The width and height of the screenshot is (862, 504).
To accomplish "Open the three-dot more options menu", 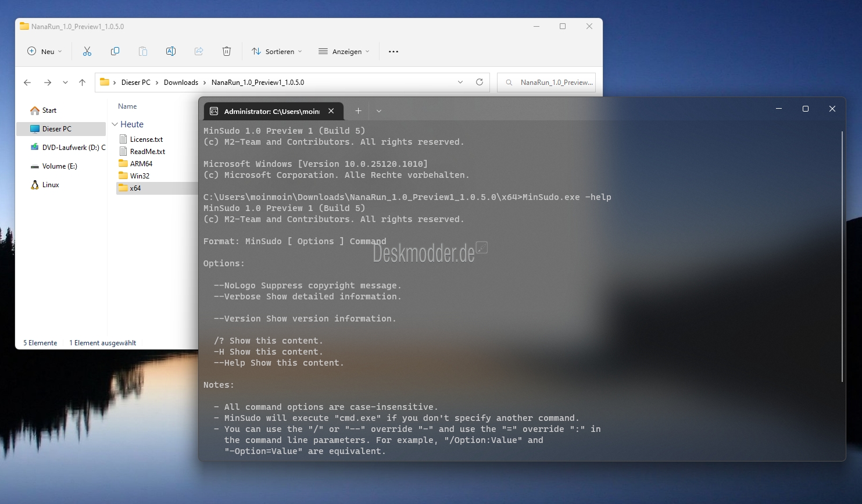I will click(394, 51).
